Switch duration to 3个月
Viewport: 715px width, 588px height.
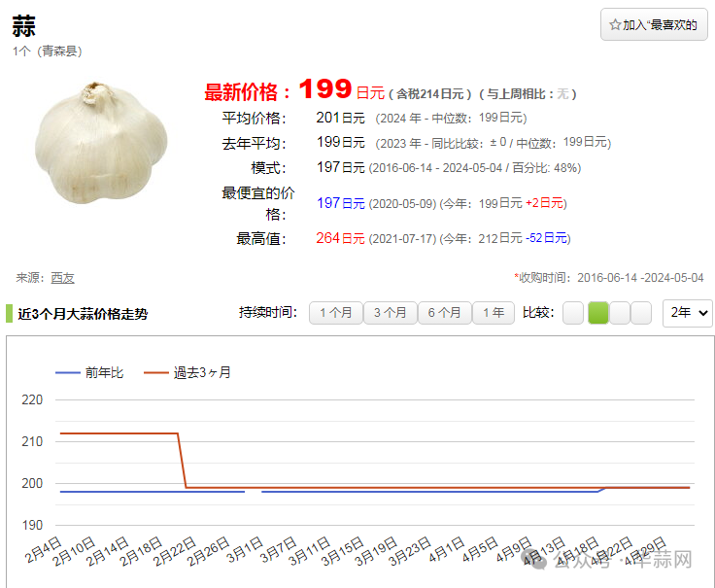click(x=390, y=313)
